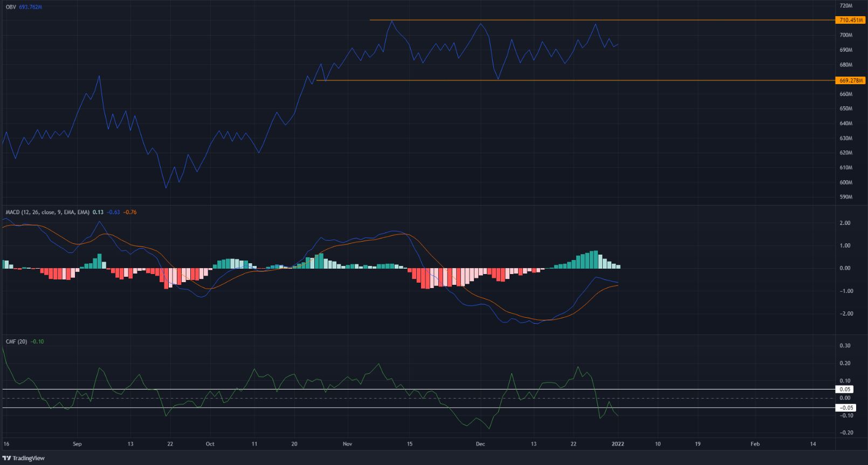Screen dimensions: 868x465
Task: Select the lower orange horizontal line in OBV
Action: point(575,80)
